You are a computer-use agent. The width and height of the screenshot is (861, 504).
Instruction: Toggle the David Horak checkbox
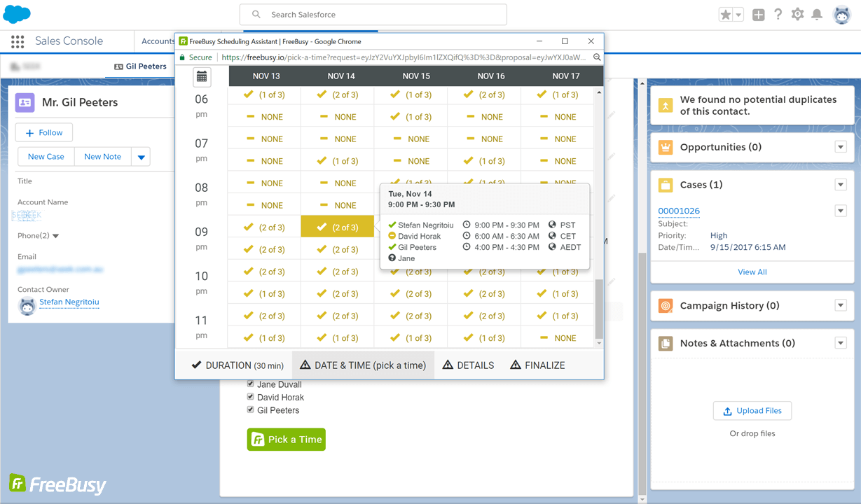(x=251, y=397)
